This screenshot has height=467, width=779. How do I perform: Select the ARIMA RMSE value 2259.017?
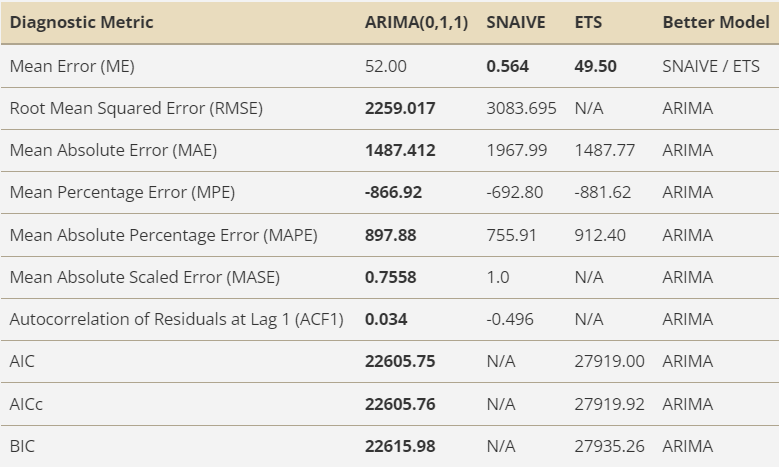[x=400, y=108]
